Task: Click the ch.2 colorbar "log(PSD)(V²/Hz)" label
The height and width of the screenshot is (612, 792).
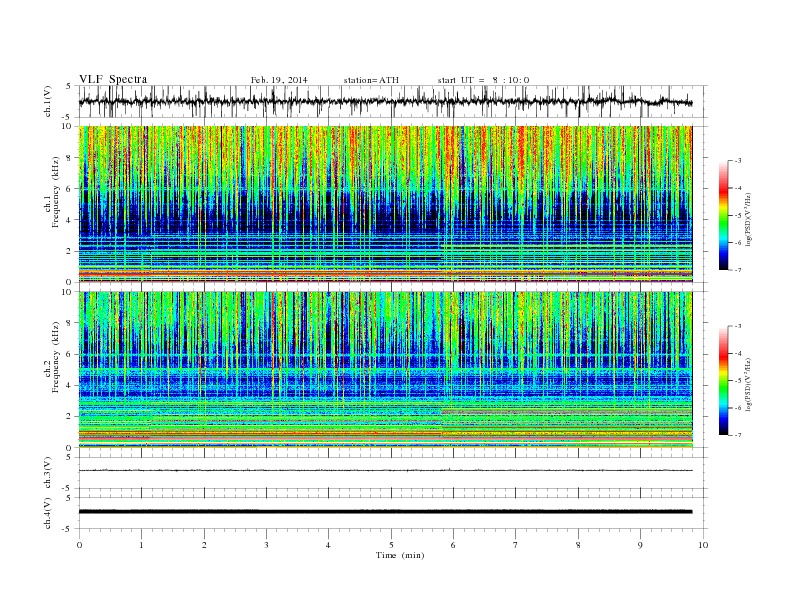Action: [748, 384]
